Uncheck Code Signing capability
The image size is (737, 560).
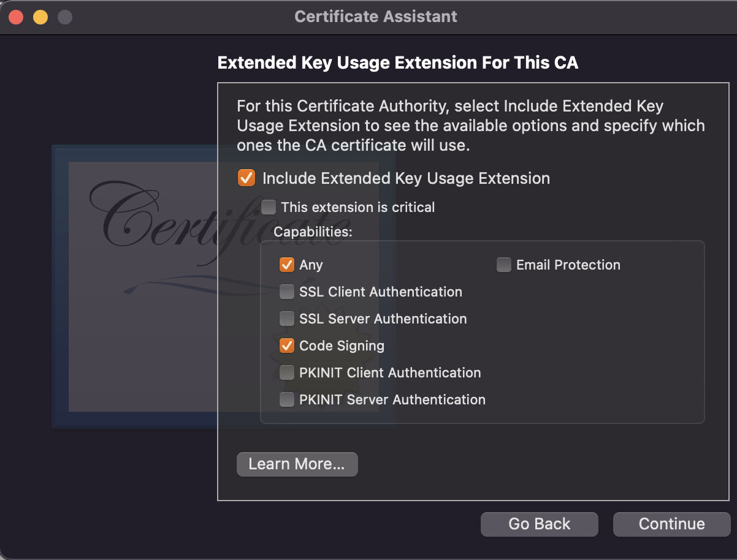pos(286,346)
